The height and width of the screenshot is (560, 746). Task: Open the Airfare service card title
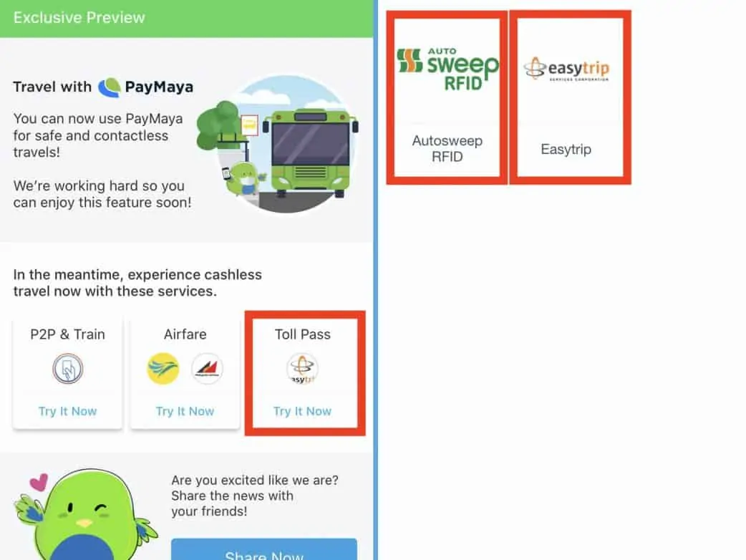click(185, 334)
